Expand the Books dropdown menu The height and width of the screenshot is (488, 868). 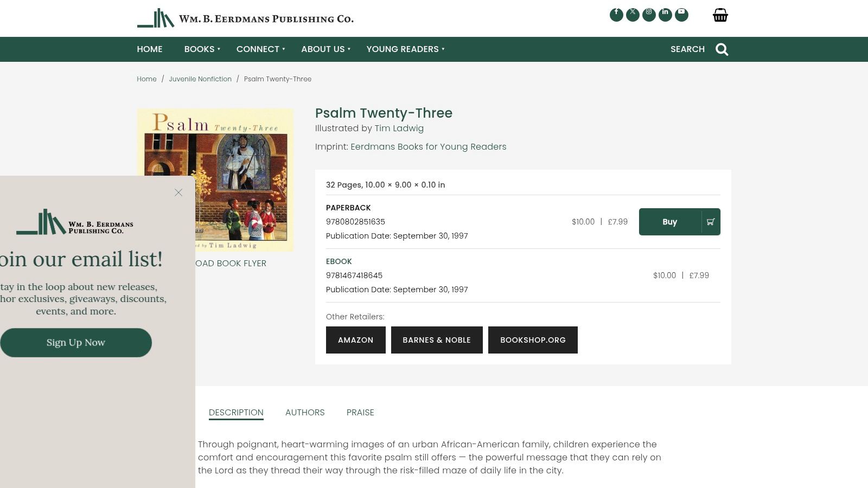202,49
